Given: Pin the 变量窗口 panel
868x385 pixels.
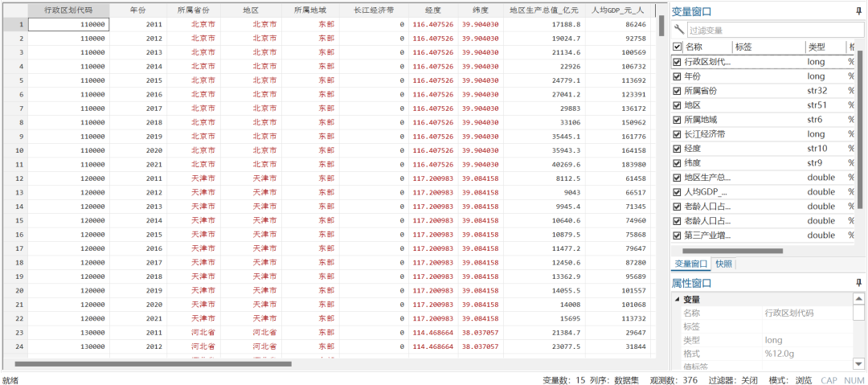Looking at the screenshot, I should point(859,11).
